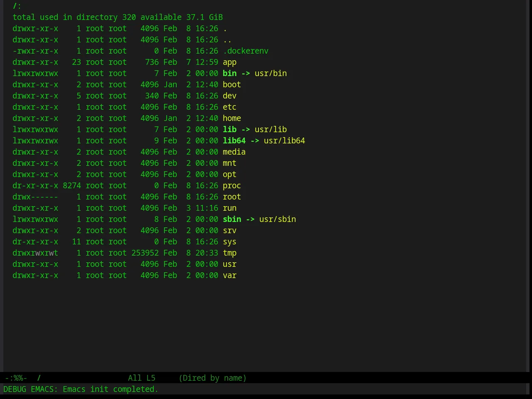Click the lib64 symlink name
This screenshot has width=532, height=399.
(234, 141)
